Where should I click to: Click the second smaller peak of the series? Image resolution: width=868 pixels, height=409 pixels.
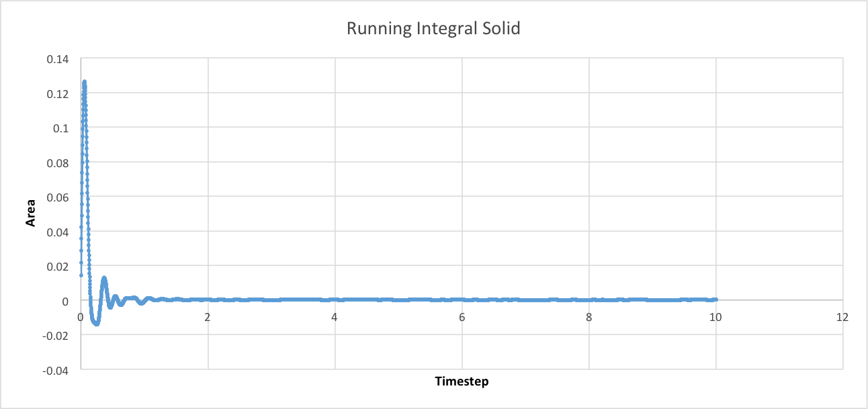click(x=104, y=277)
